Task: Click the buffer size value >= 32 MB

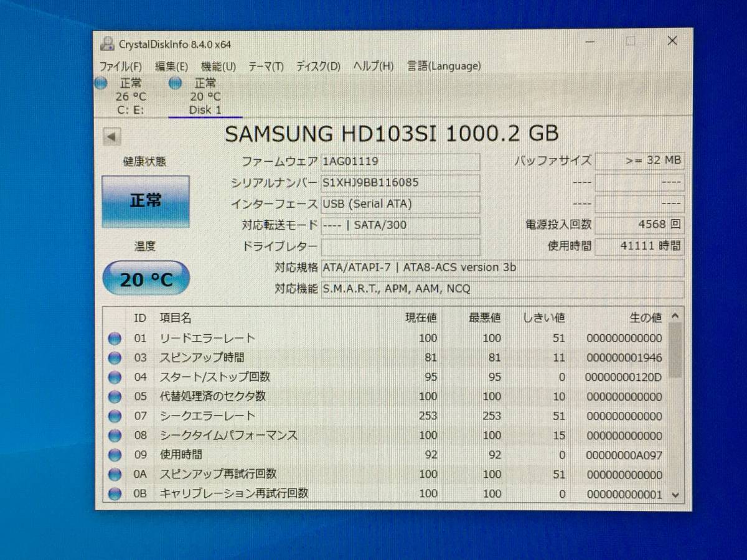Action: click(640, 161)
